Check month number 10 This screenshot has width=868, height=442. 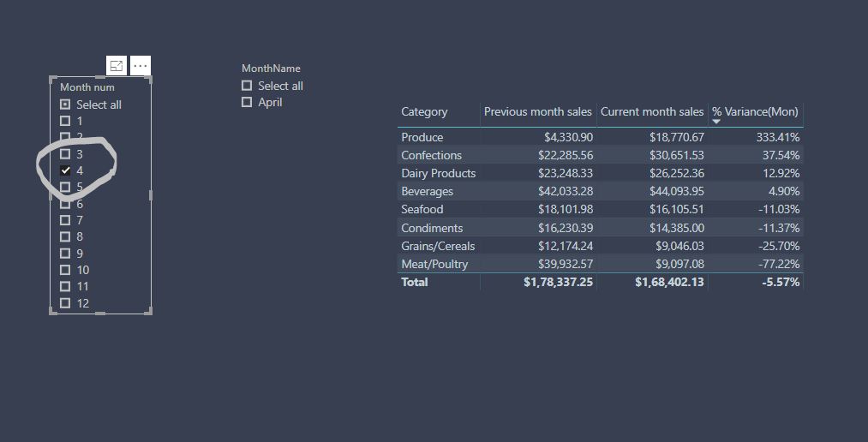click(65, 270)
